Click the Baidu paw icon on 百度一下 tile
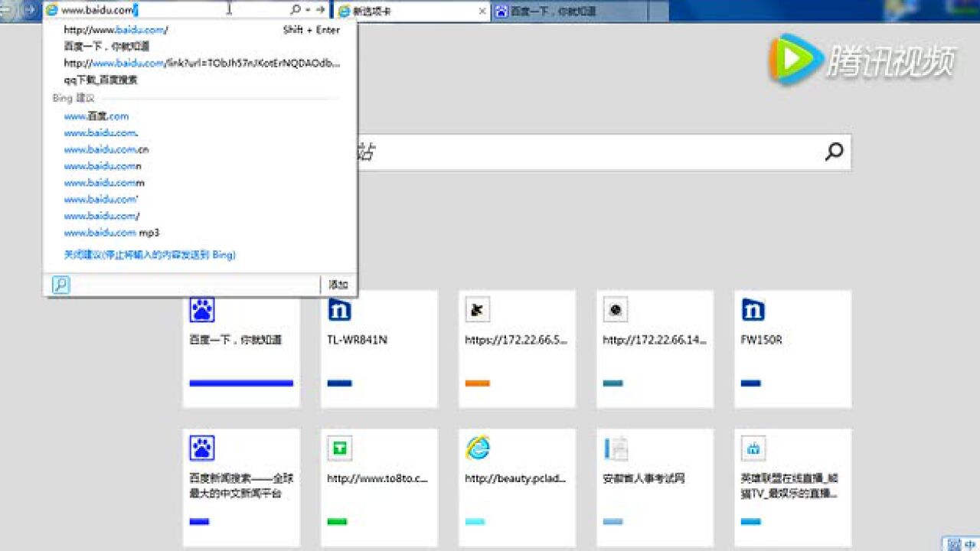Viewport: 980px width, 551px height. [201, 310]
